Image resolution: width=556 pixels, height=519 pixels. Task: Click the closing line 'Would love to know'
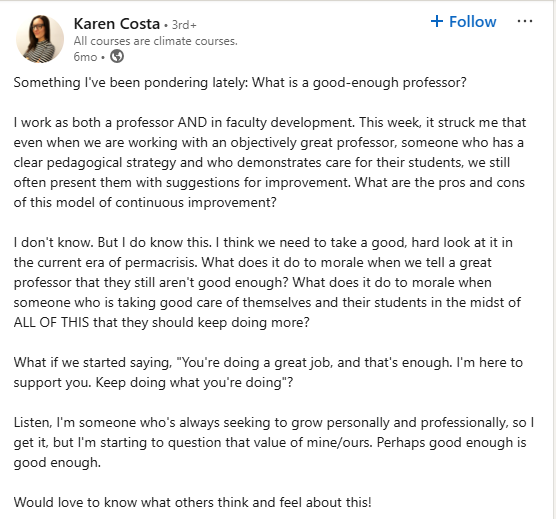tap(193, 502)
